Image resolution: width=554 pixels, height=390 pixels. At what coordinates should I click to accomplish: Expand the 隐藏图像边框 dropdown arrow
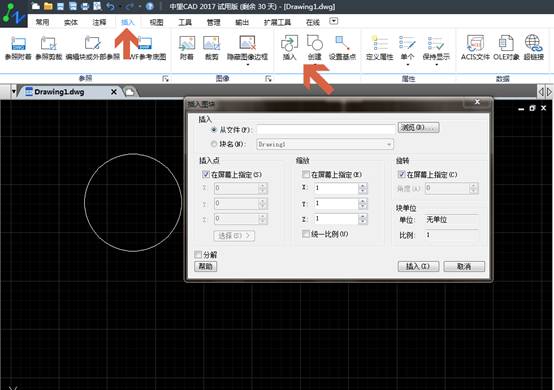(247, 65)
